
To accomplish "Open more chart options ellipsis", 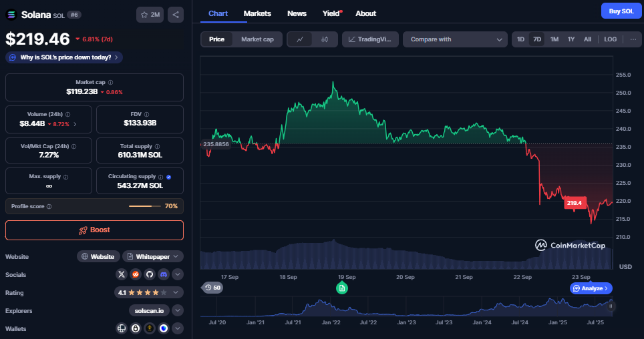I will pos(633,39).
